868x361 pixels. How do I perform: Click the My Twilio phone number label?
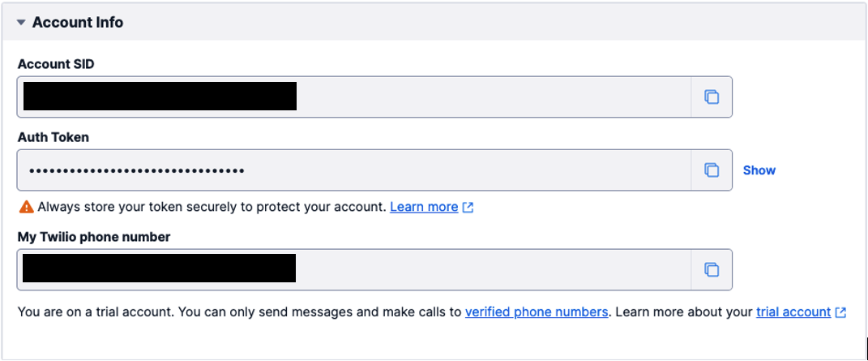pyautogui.click(x=94, y=236)
